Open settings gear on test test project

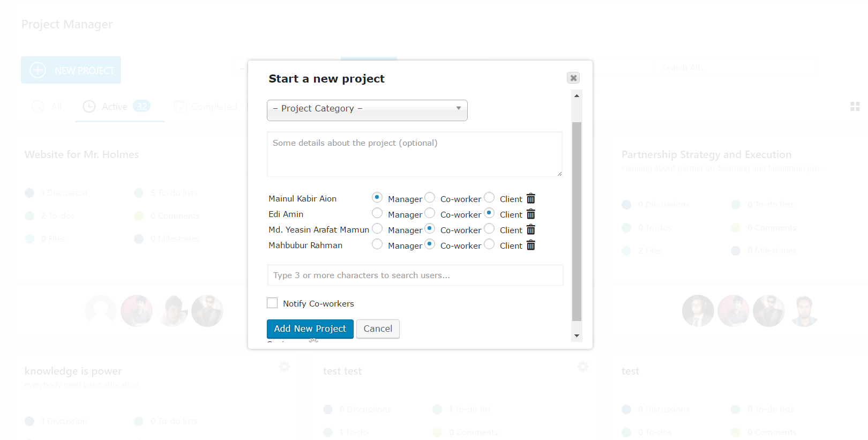(583, 367)
